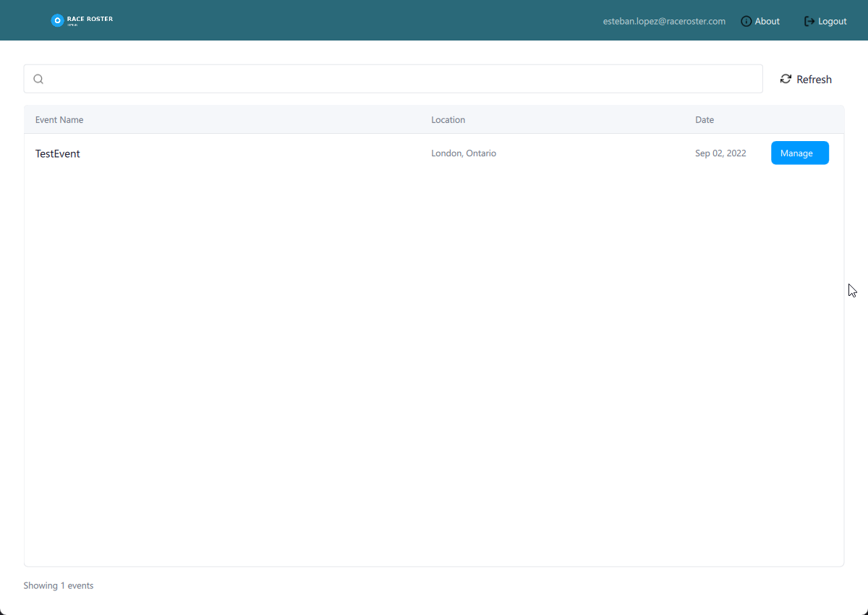Viewport: 868px width, 615px height.
Task: Click the esteban.lopez@raceroster.com email text
Action: [664, 21]
